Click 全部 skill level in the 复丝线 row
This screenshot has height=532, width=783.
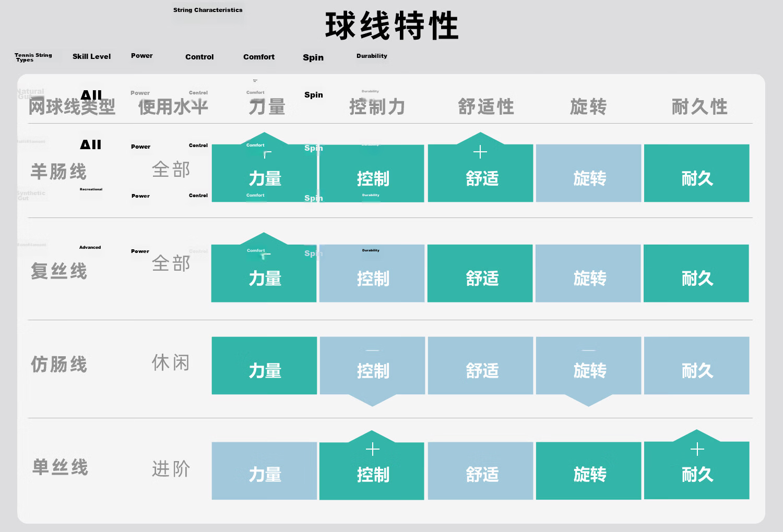[171, 263]
